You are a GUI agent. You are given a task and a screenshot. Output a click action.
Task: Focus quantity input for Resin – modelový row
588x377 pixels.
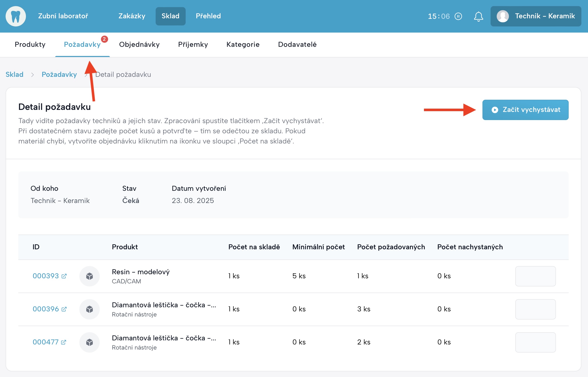(x=535, y=276)
